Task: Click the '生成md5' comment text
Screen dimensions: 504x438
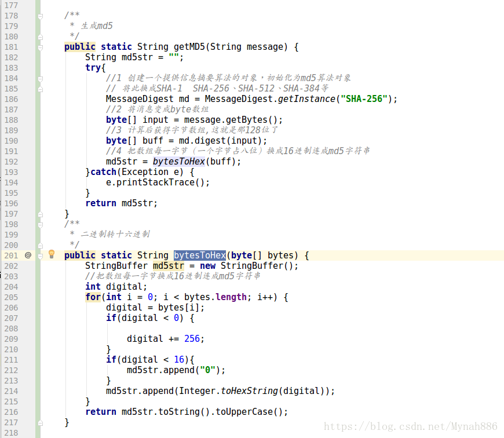Action: click(97, 25)
